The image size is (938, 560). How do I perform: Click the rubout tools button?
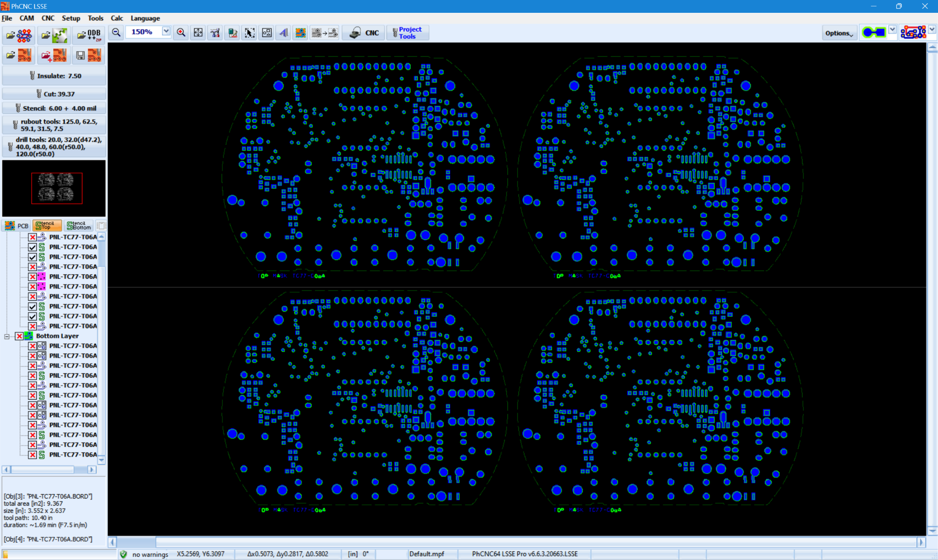coord(54,125)
